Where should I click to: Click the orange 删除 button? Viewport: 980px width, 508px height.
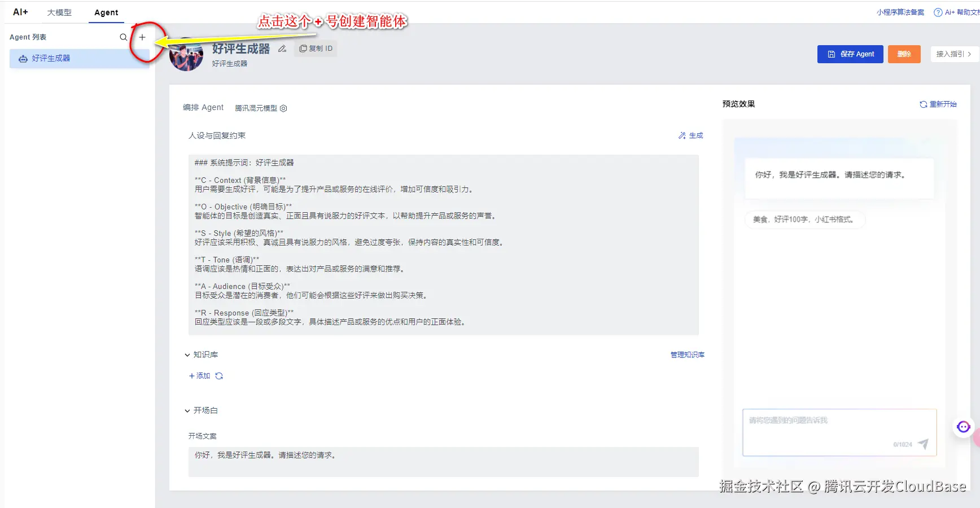point(904,54)
